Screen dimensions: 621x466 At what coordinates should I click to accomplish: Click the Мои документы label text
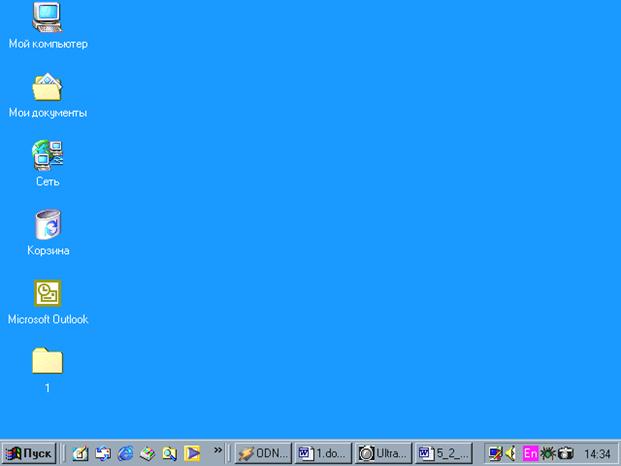tap(48, 112)
